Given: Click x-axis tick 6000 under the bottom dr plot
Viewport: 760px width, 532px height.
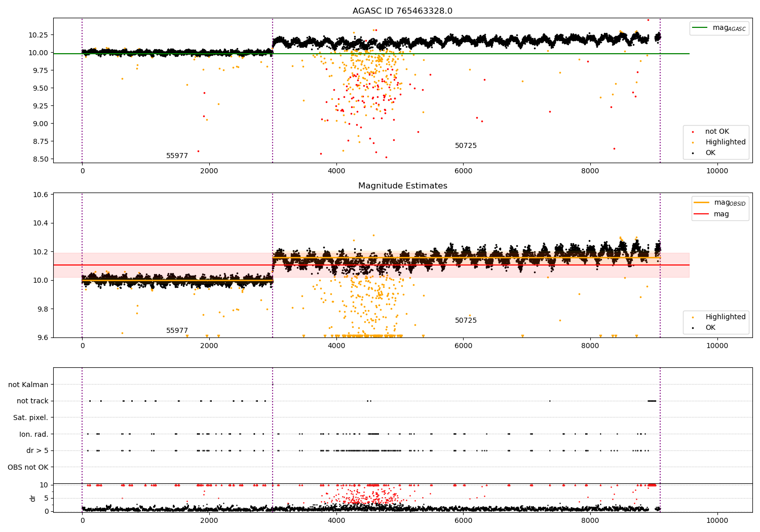Looking at the screenshot, I should pos(464,521).
